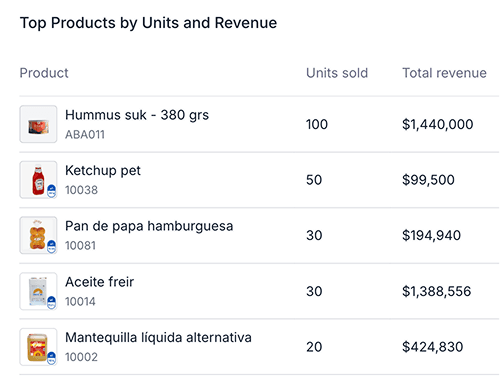The image size is (500, 385).
Task: Open the Hummus suk product thumbnail
Action: point(38,124)
